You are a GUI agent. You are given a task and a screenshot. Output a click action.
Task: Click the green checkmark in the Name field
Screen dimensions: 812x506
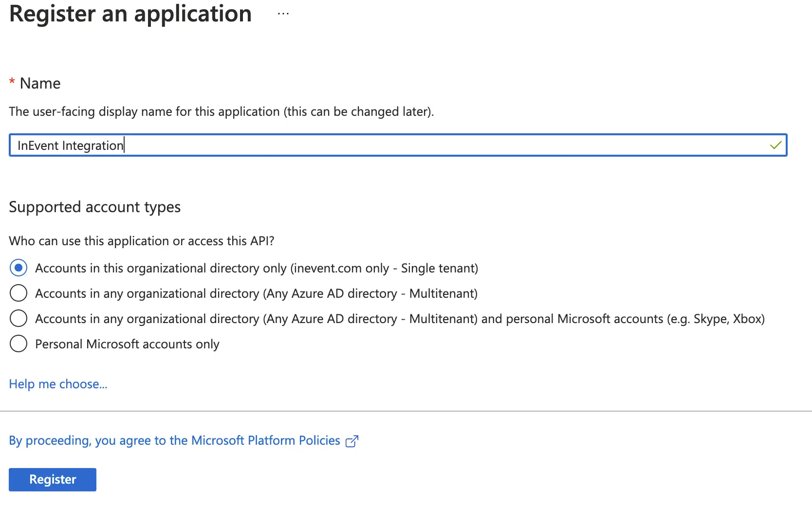point(776,145)
